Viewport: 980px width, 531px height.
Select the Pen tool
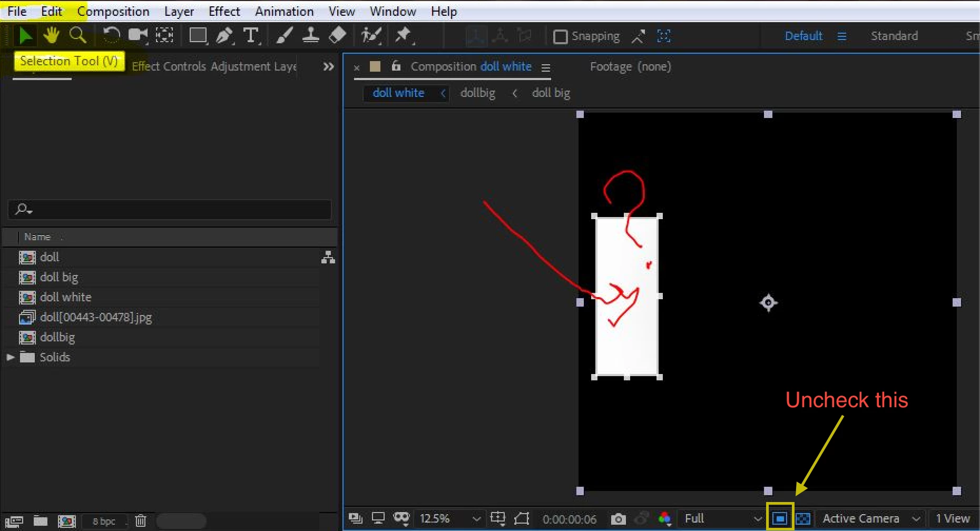pyautogui.click(x=224, y=35)
